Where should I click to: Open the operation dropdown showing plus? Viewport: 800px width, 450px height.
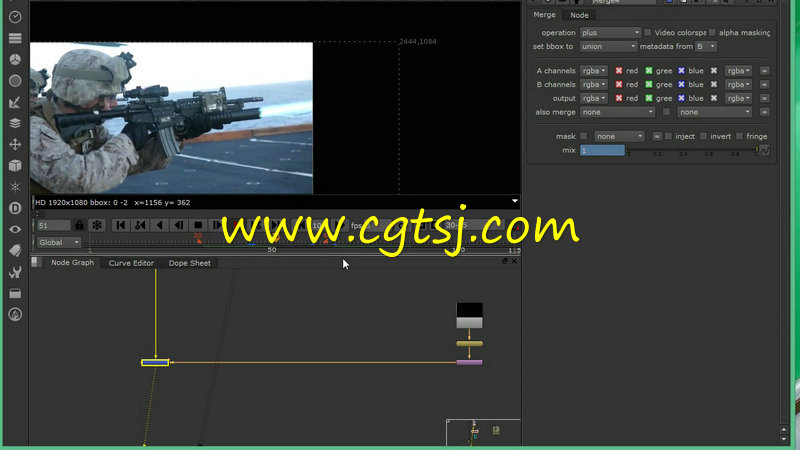[x=610, y=33]
